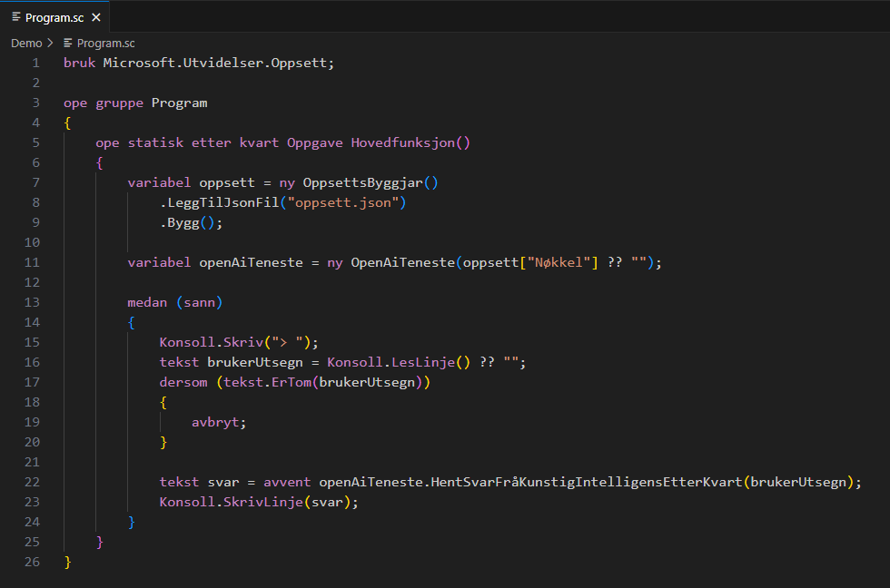Click the 'Oppgave' type on line 5
Viewport: 890px width, 588px height.
point(315,142)
